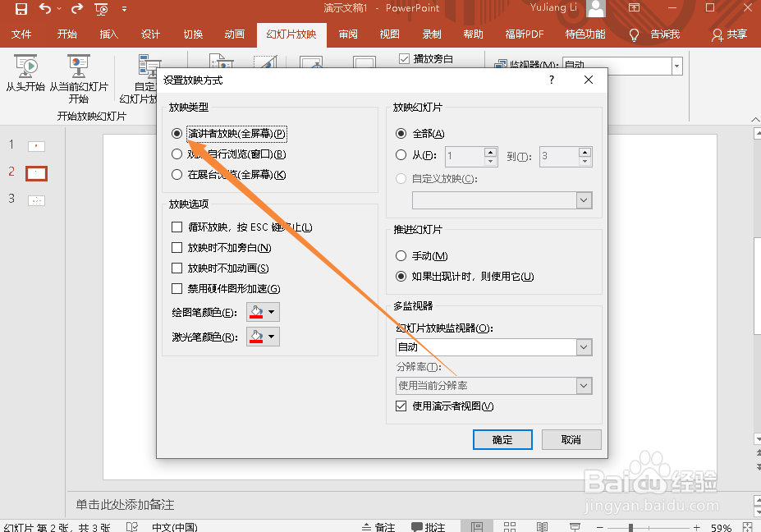Redo the last action

click(x=76, y=8)
